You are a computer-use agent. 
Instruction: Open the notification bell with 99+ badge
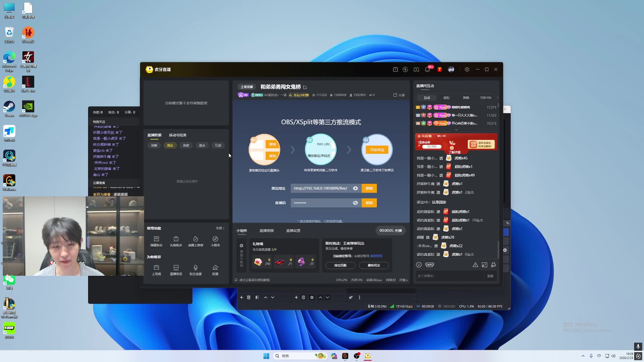click(427, 69)
